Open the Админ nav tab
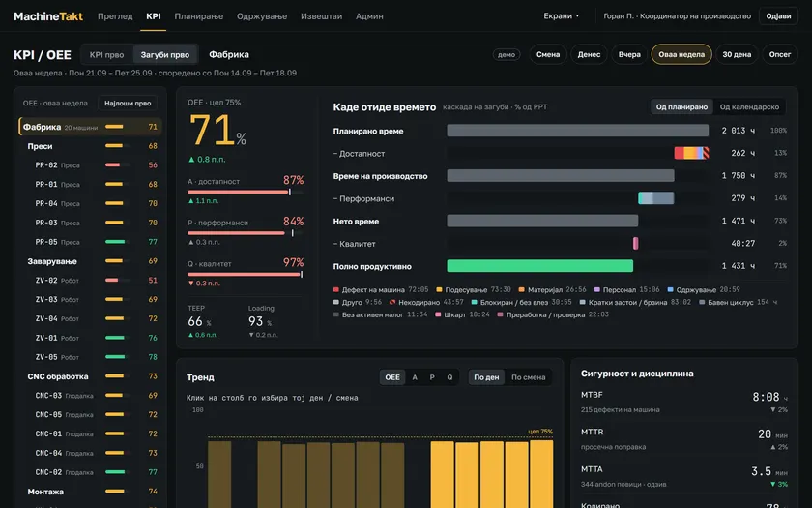Image resolution: width=812 pixels, height=508 pixels. (x=369, y=16)
